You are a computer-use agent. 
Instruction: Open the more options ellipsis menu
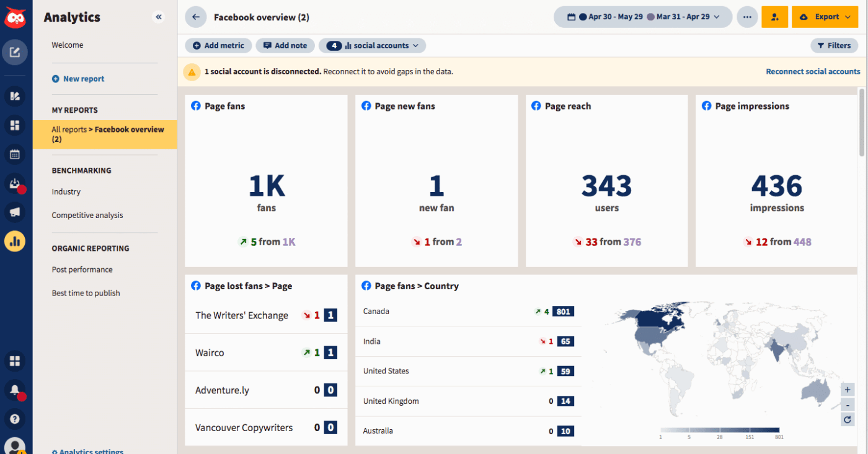(x=747, y=17)
